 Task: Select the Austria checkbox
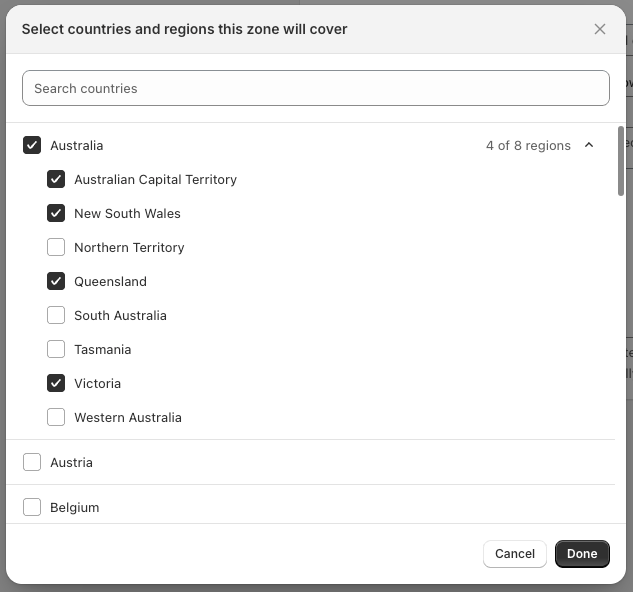click(x=32, y=462)
